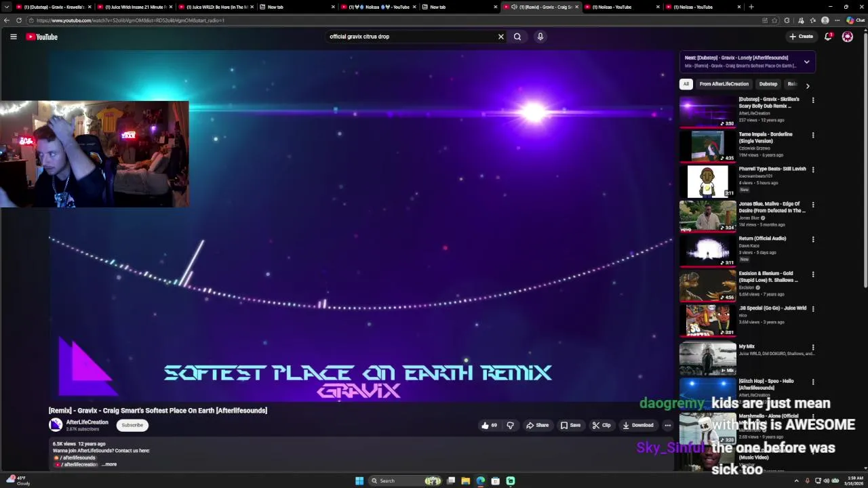Image resolution: width=868 pixels, height=488 pixels.
Task: Open the browser tab list dropdown
Action: click(7, 7)
